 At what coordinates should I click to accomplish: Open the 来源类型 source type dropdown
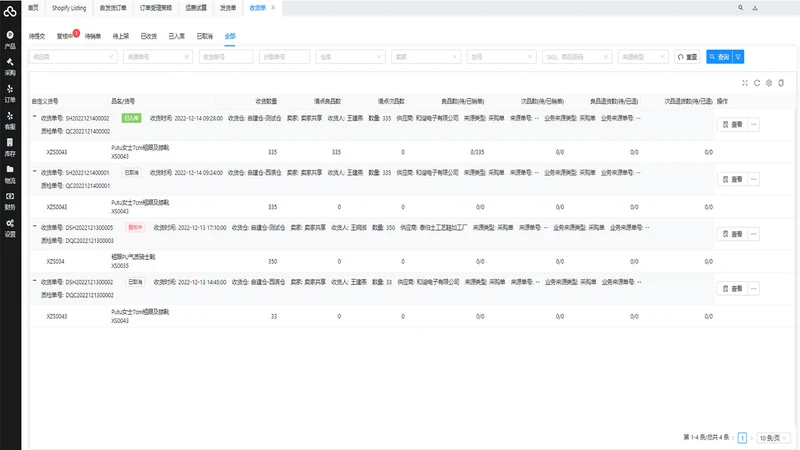pyautogui.click(x=643, y=57)
